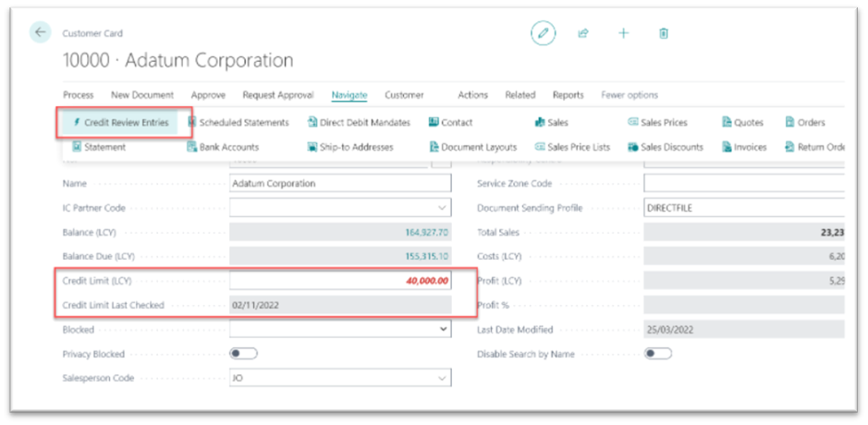Viewport: 868px width, 425px height.
Task: Open Ship-to Addresses action
Action: [349, 147]
